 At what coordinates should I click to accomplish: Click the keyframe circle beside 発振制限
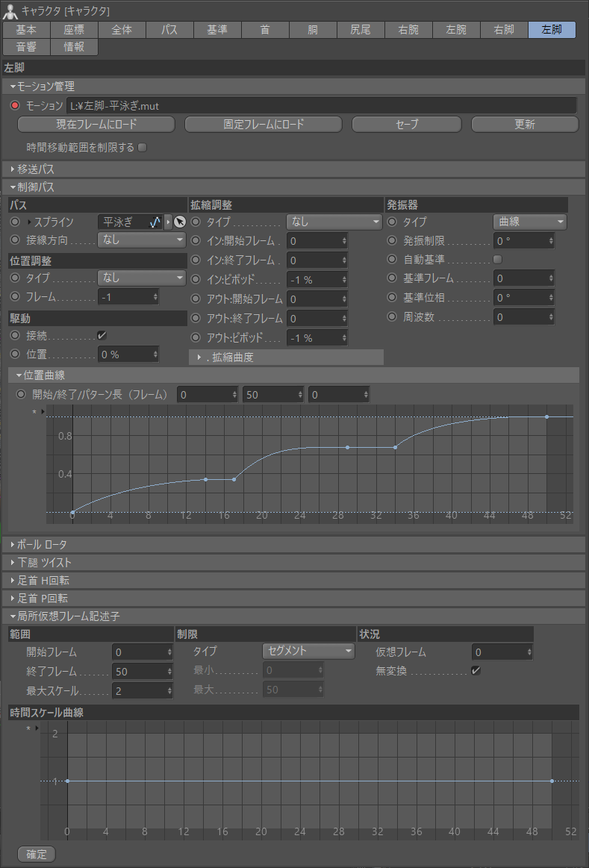tap(391, 240)
